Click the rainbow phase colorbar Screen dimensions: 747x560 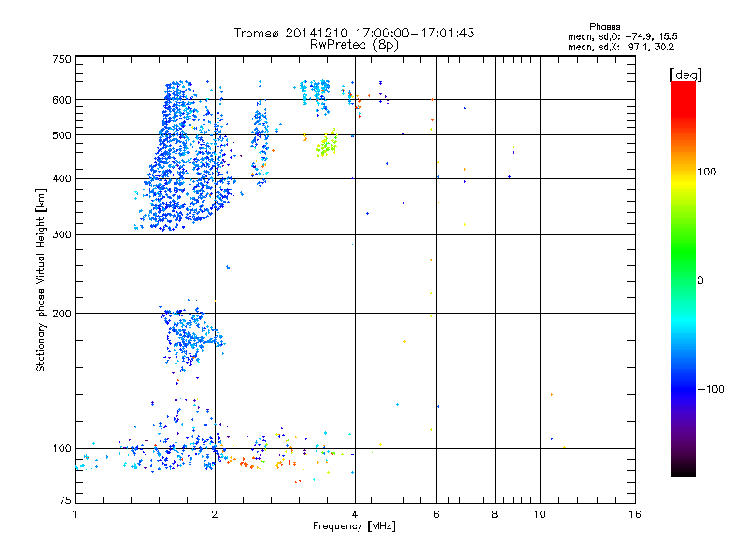tap(684, 278)
